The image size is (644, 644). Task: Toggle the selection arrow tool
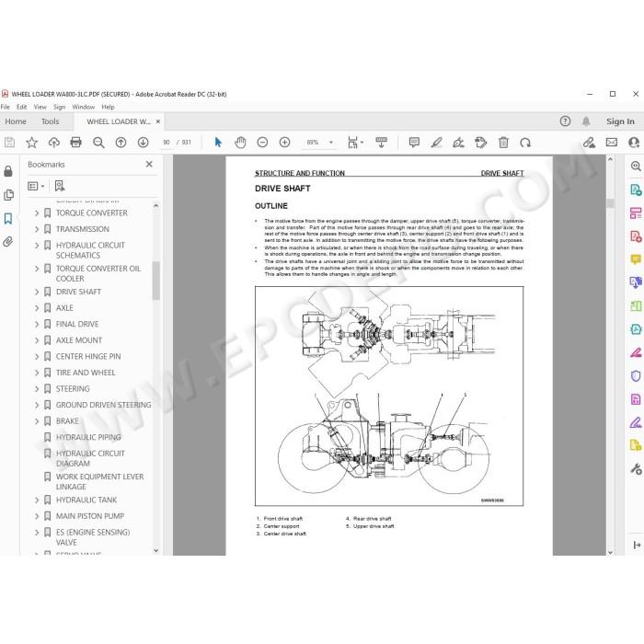pos(218,143)
